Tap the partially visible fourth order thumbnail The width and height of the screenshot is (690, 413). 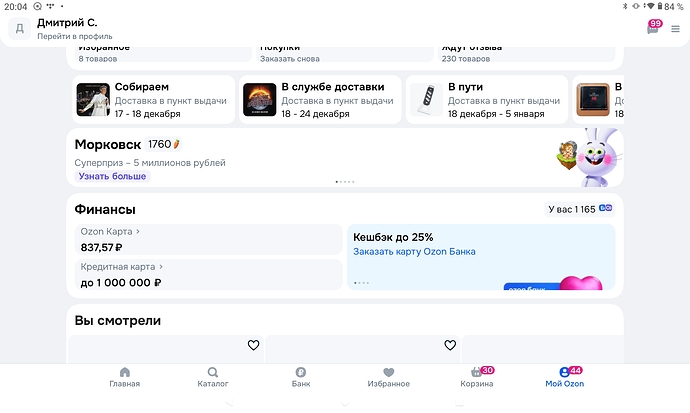(x=593, y=99)
